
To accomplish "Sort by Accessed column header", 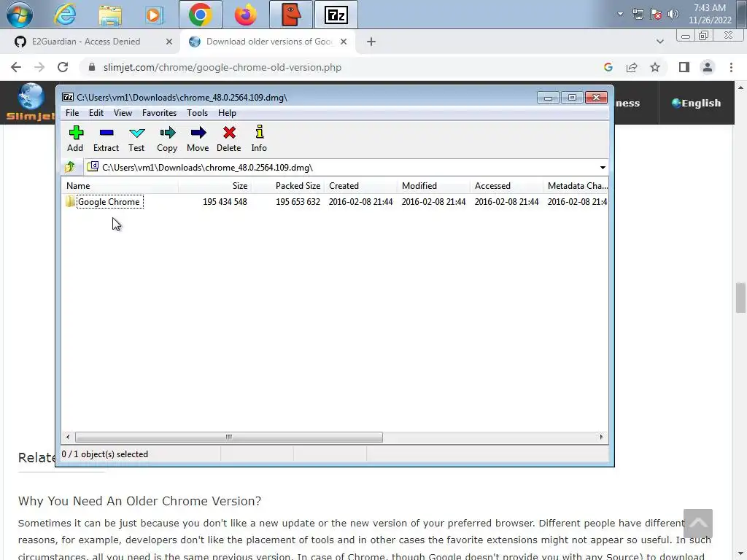I will 506,186.
